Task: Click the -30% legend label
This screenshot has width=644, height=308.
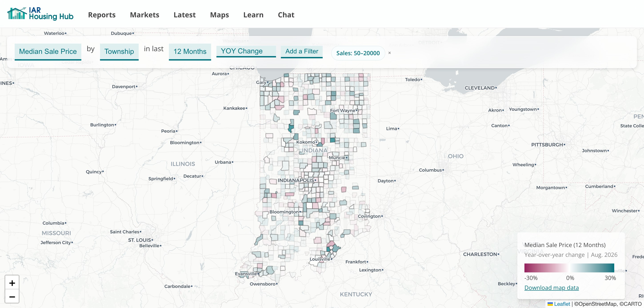Action: pyautogui.click(x=531, y=278)
